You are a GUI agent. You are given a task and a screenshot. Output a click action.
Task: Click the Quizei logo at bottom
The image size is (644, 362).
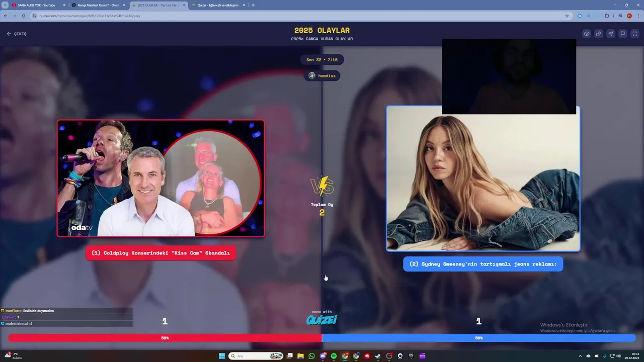[322, 320]
